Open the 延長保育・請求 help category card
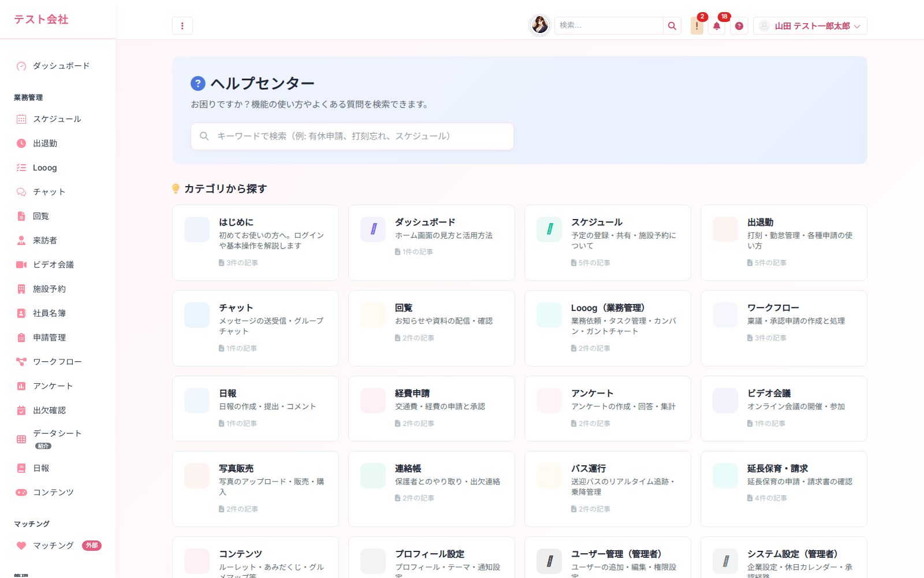This screenshot has height=578, width=924. point(784,489)
